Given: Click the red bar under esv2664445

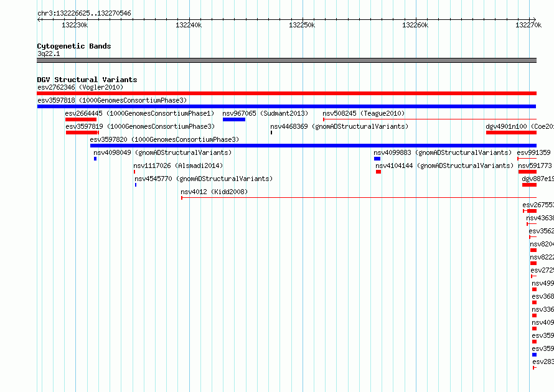Looking at the screenshot, I should click(81, 119).
